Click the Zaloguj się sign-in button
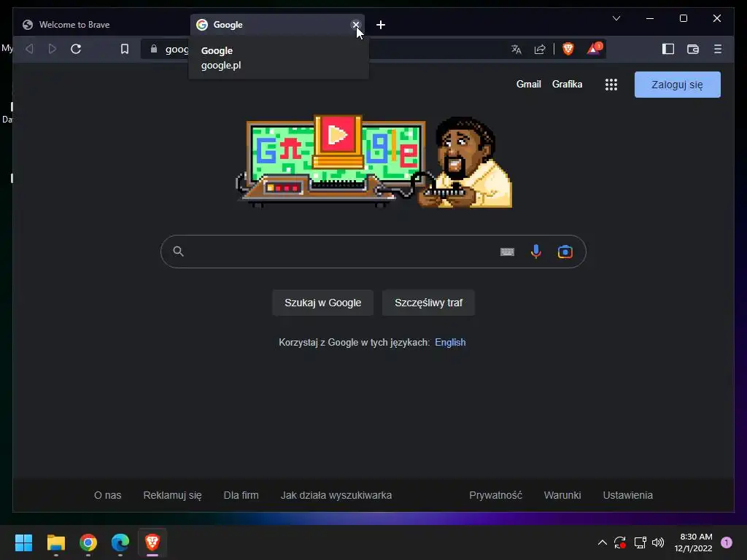Screen dimensions: 747x560 tap(677, 85)
